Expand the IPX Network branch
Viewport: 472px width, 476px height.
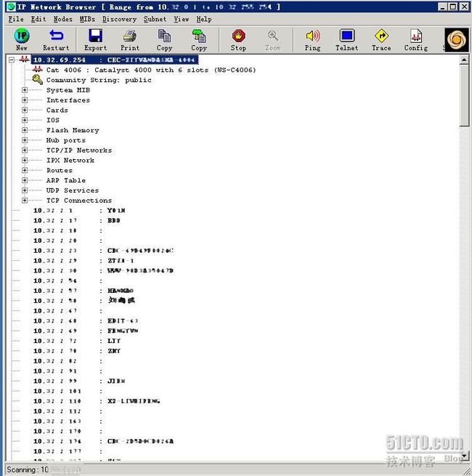point(25,160)
